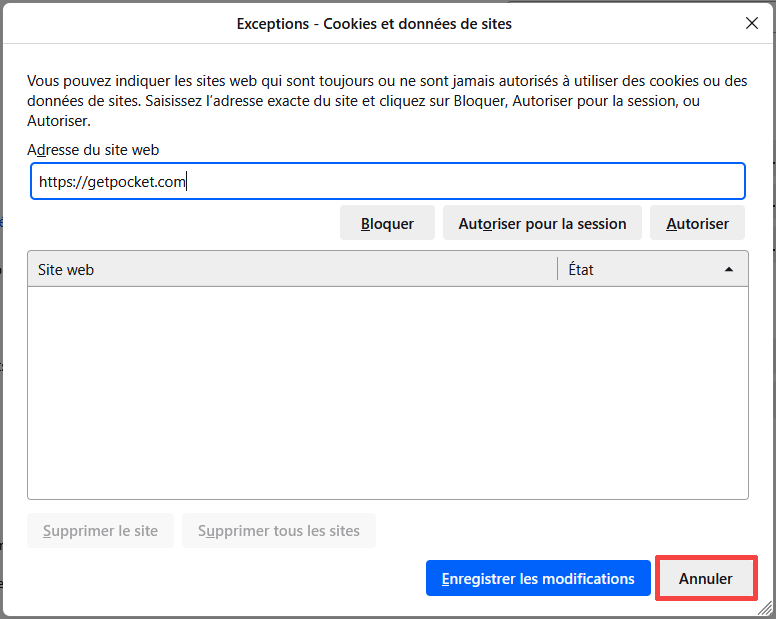Click the dialog title bar text

(374, 23)
